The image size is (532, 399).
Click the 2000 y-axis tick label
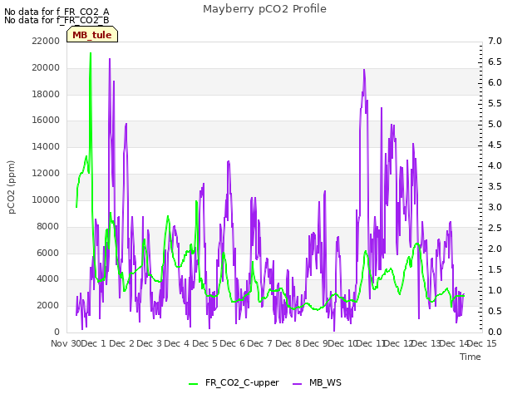[48, 305]
